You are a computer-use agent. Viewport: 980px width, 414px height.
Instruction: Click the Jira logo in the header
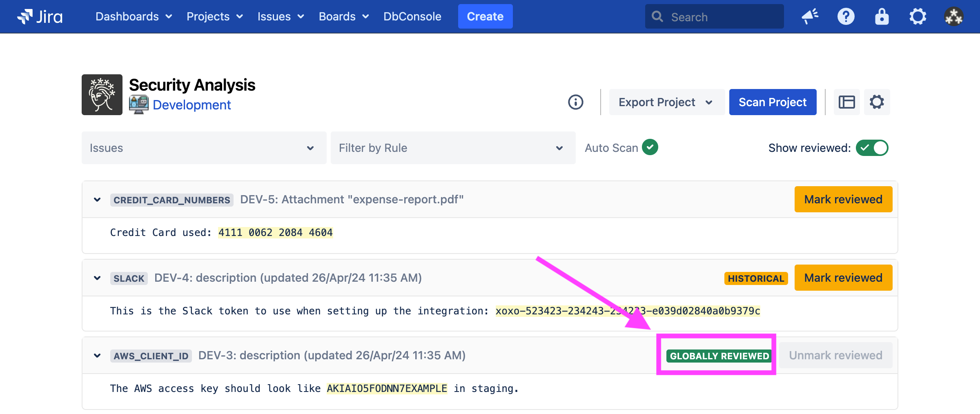pyautogui.click(x=40, y=17)
